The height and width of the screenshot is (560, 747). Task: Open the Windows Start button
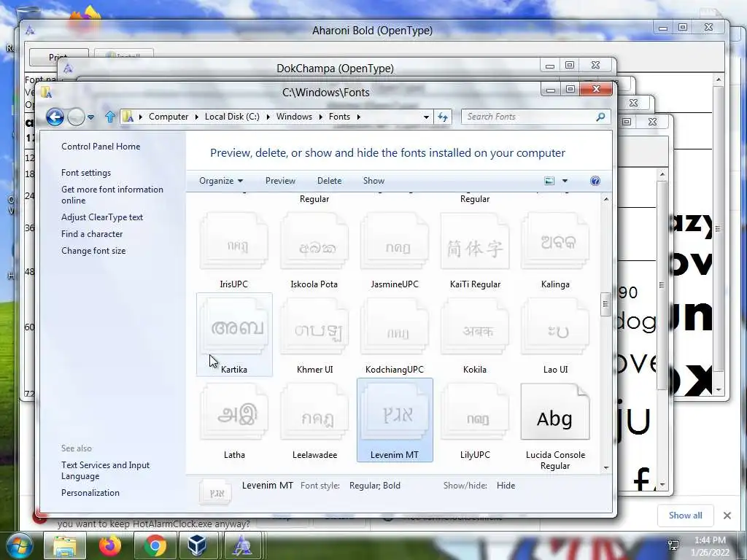[19, 545]
